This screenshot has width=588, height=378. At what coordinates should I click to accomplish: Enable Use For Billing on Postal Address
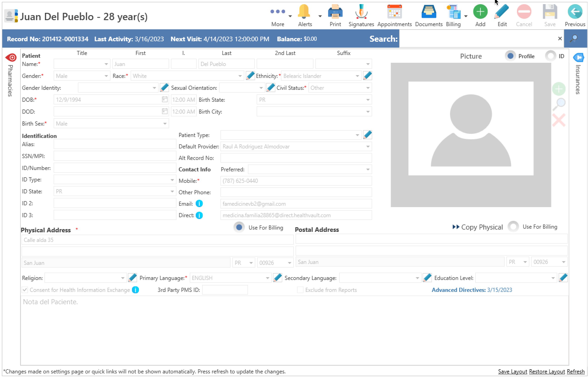click(513, 227)
